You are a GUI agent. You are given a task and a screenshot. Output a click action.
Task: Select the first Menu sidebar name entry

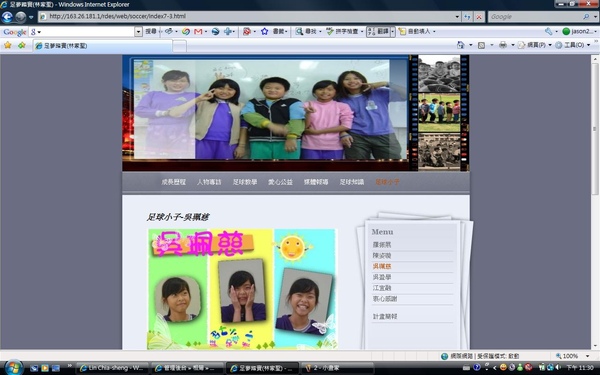click(x=382, y=245)
